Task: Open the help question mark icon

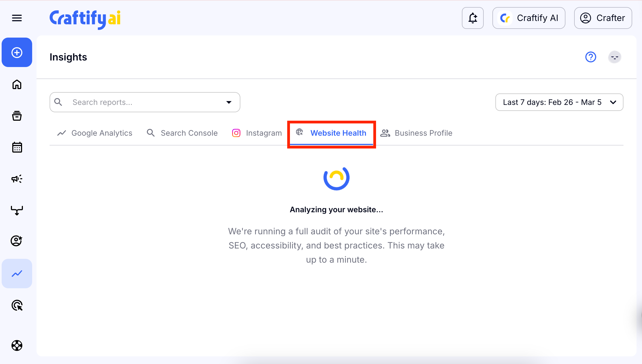Action: click(x=590, y=57)
